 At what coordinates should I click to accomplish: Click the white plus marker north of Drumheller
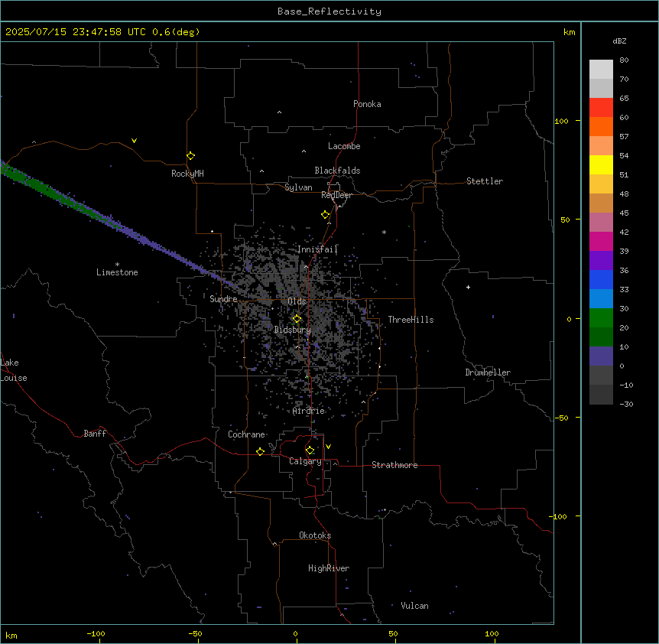(x=468, y=287)
